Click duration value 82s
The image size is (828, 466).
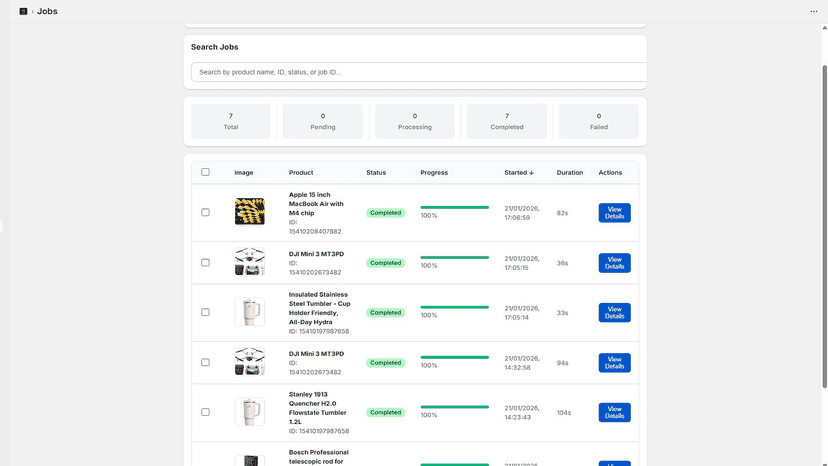(562, 213)
